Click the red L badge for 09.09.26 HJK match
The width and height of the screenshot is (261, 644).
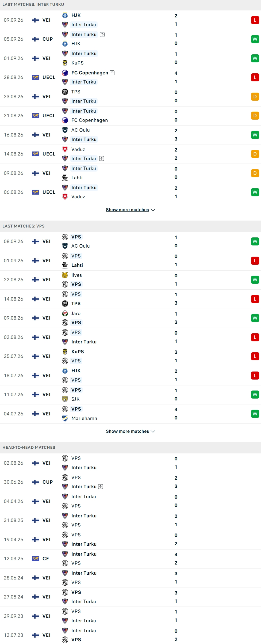pos(255,20)
